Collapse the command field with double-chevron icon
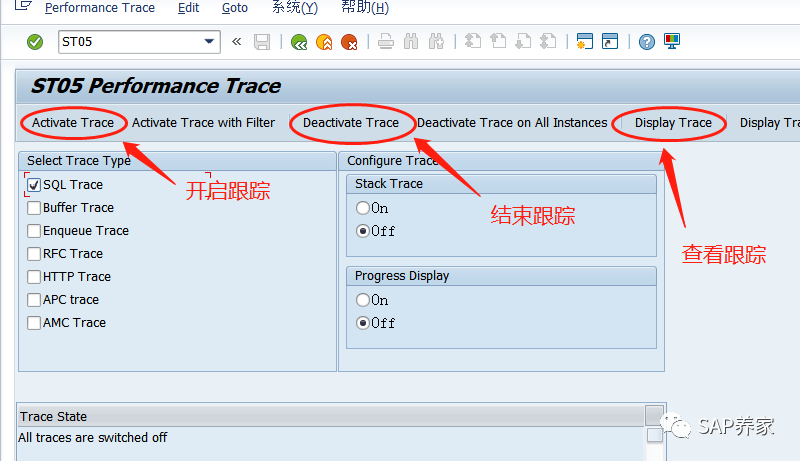 click(x=236, y=41)
